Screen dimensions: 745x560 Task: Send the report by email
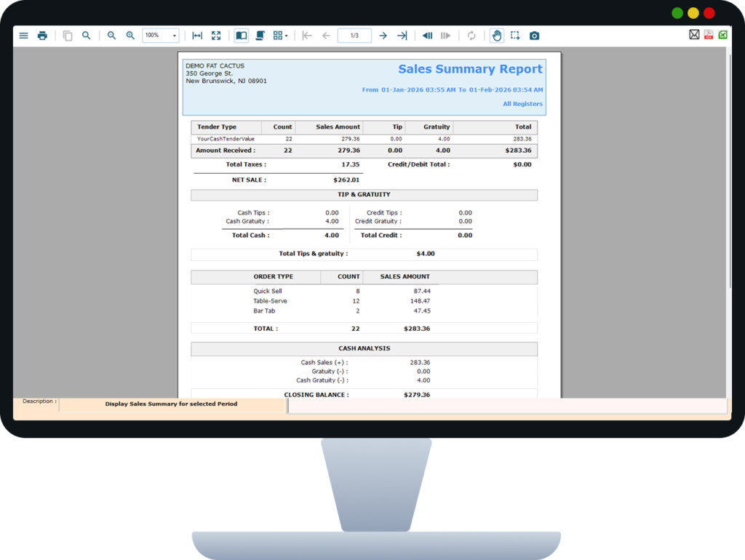tap(694, 35)
